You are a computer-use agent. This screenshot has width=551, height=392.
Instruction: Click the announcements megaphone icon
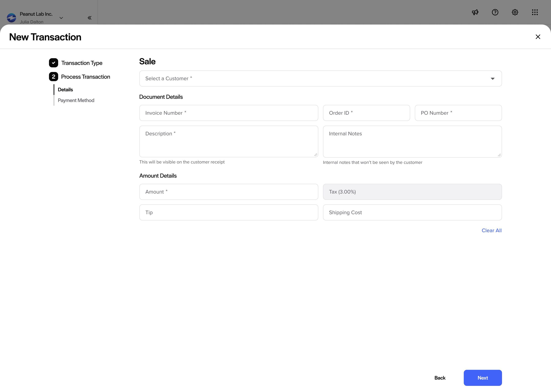475,12
